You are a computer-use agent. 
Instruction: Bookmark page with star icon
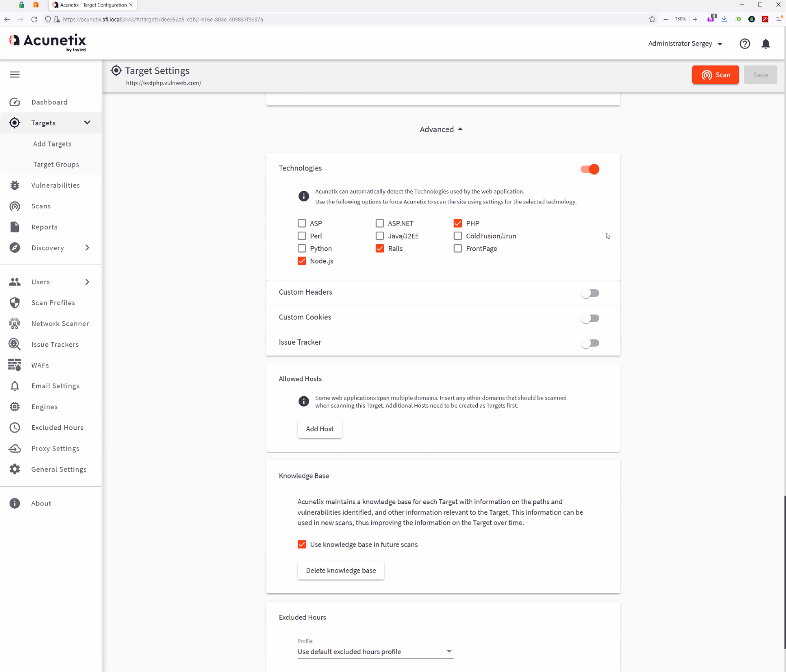(x=652, y=19)
